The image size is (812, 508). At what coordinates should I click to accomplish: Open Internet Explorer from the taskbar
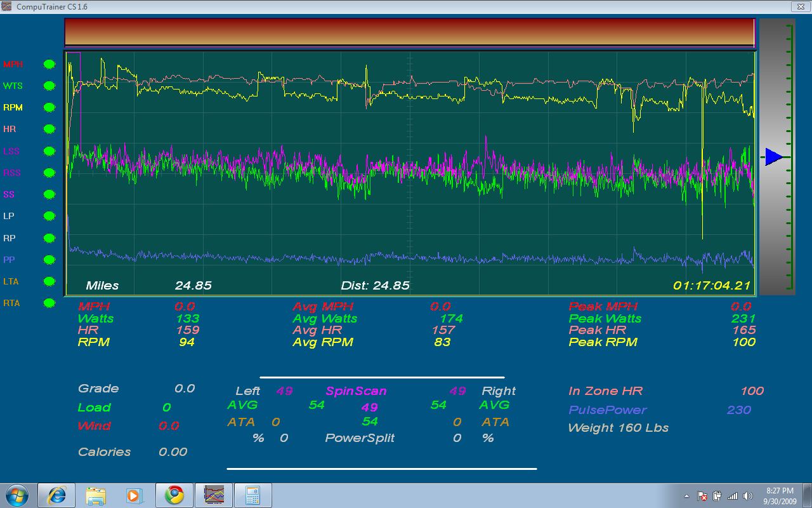[56, 495]
